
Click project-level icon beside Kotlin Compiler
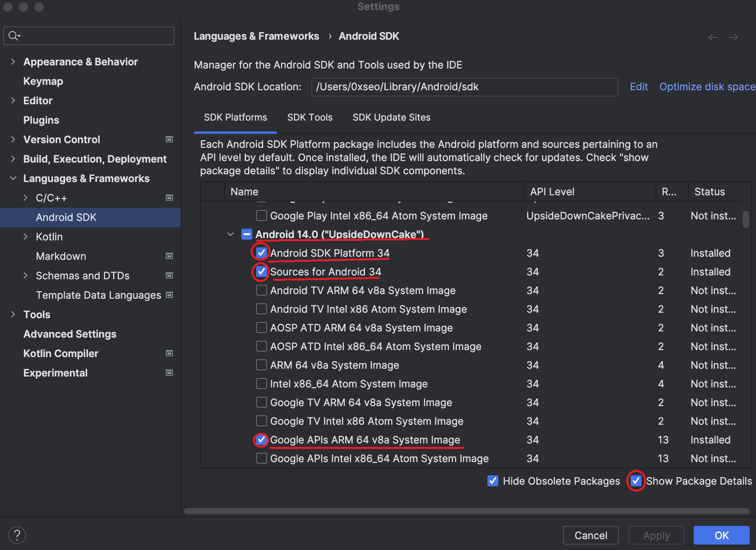(x=169, y=353)
